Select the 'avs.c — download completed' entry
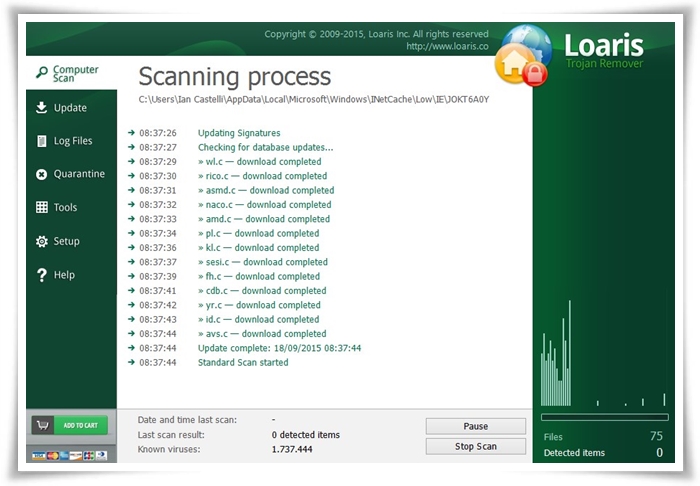Screen dimensions: 700x486 point(262,333)
